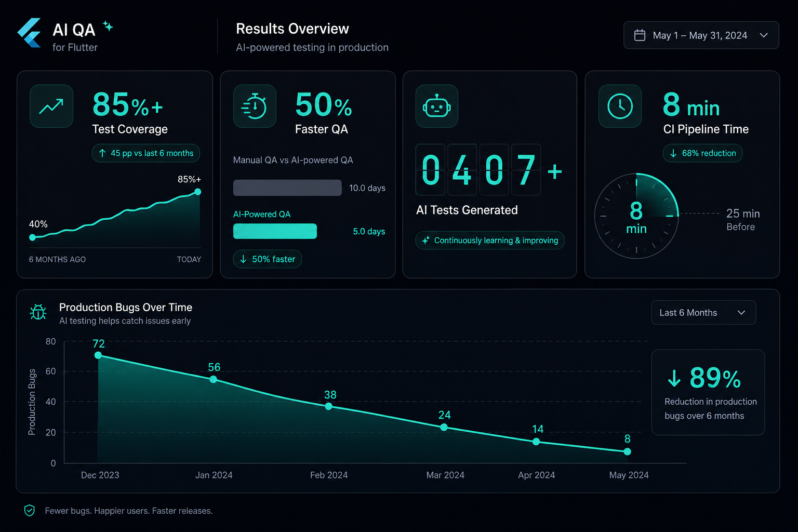
Task: Click the Faster QA label
Action: pyautogui.click(x=322, y=129)
